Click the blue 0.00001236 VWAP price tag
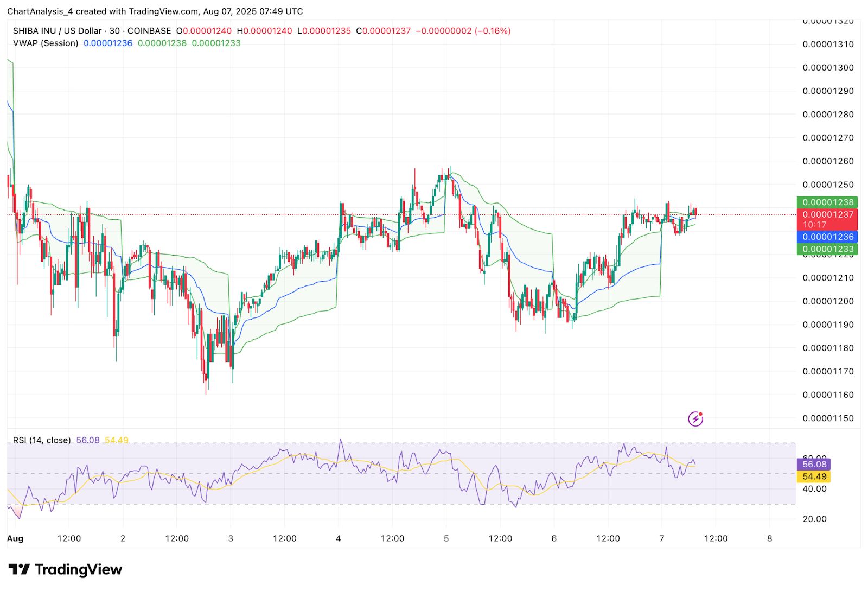Screen dimensions: 868x591 pos(827,237)
